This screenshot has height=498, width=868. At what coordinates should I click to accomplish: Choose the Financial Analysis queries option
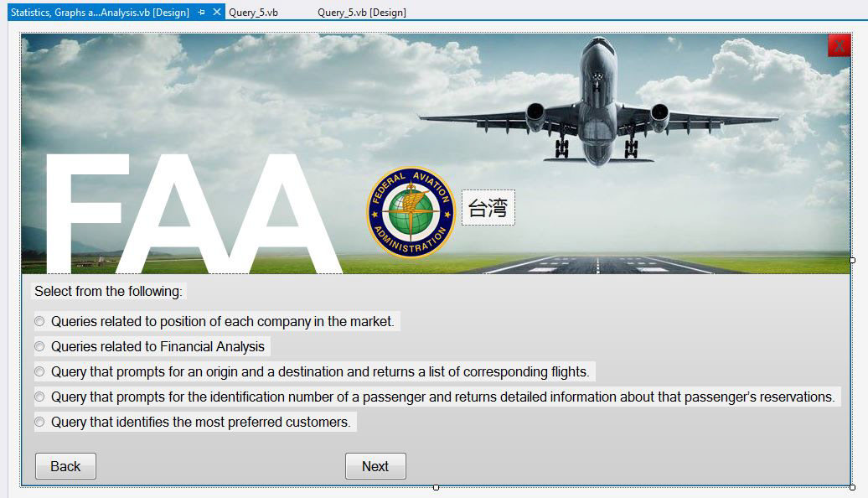tap(39, 346)
